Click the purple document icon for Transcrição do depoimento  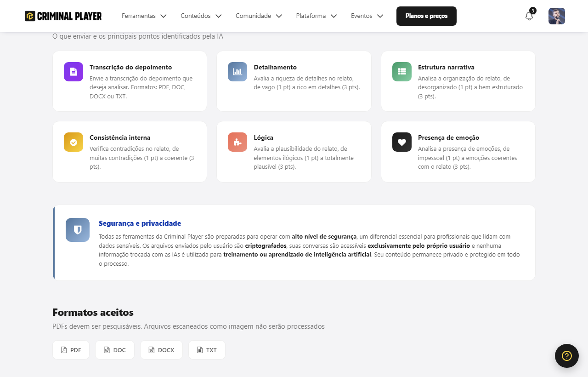click(x=73, y=72)
